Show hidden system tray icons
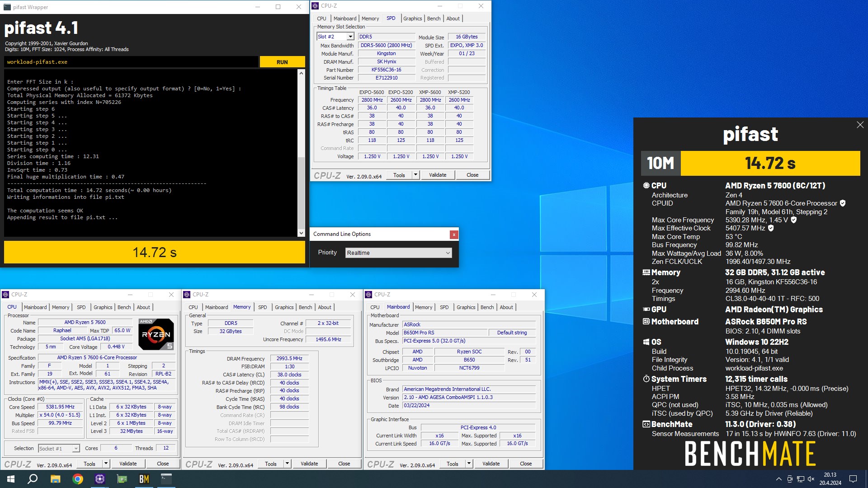The height and width of the screenshot is (488, 868). click(x=778, y=479)
